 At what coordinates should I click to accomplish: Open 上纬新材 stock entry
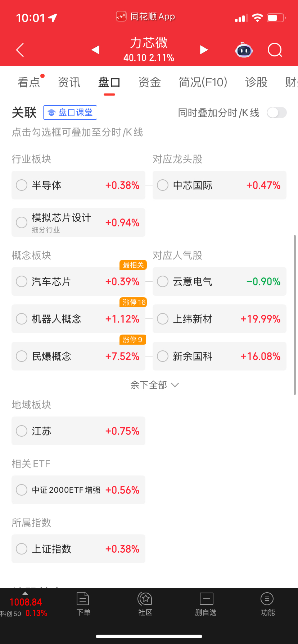tap(220, 319)
